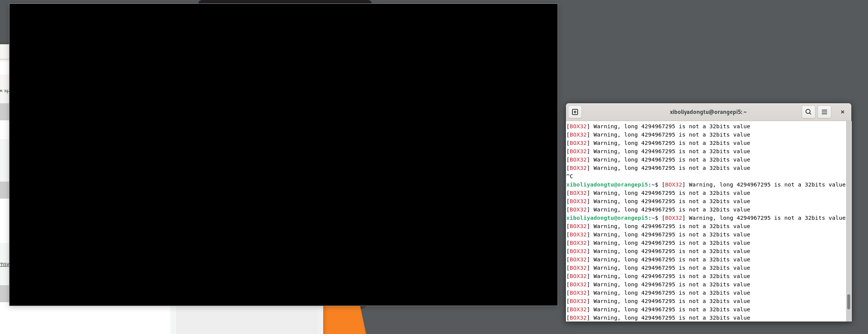The height and width of the screenshot is (334, 868).
Task: Click the first green xiboliyadongtu@orangepi5 prompt
Action: [607, 185]
